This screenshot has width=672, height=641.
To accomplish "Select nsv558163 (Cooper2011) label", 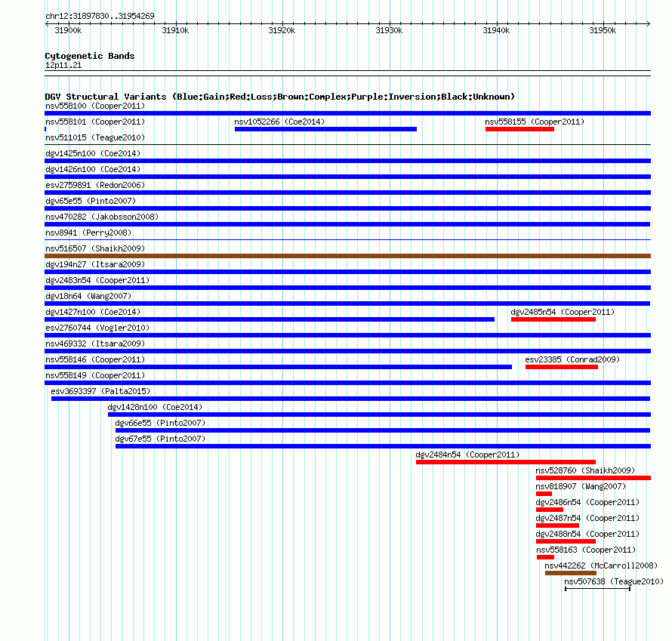I will pyautogui.click(x=586, y=550).
